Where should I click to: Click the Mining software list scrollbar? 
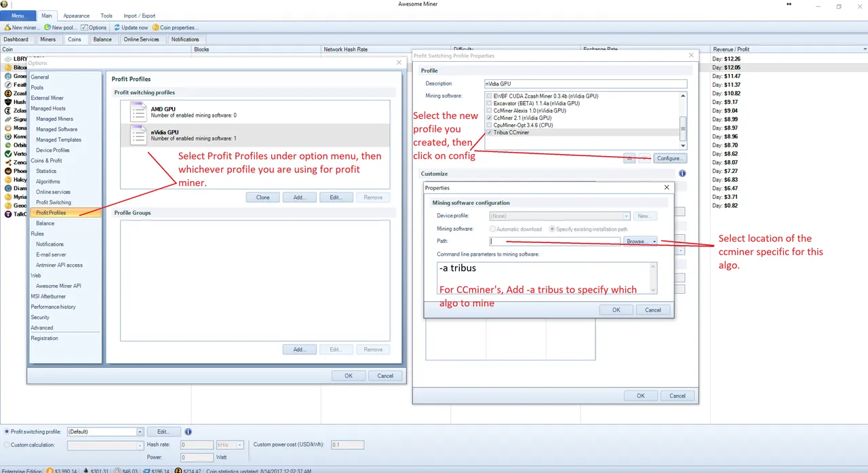pyautogui.click(x=684, y=121)
